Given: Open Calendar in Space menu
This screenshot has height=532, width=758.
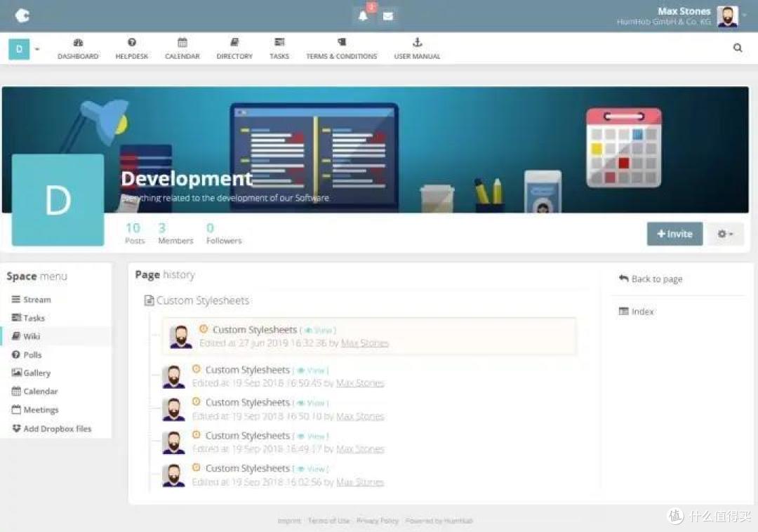Looking at the screenshot, I should 34,392.
